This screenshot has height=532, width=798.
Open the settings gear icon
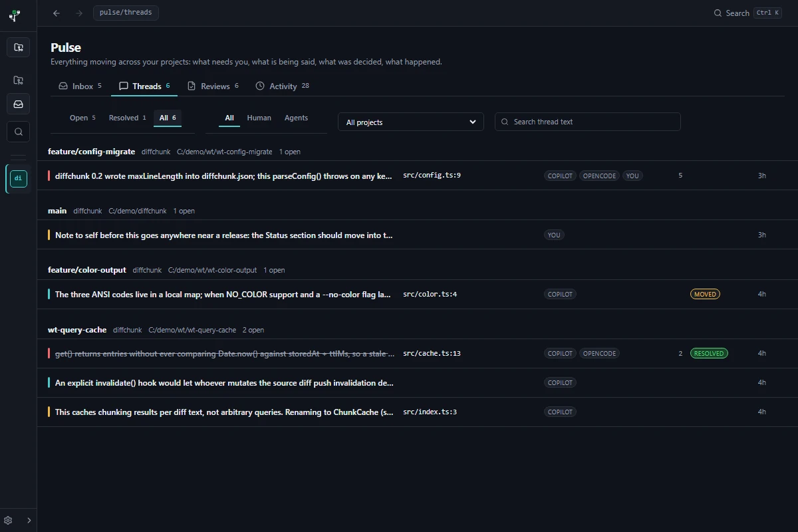click(9, 520)
